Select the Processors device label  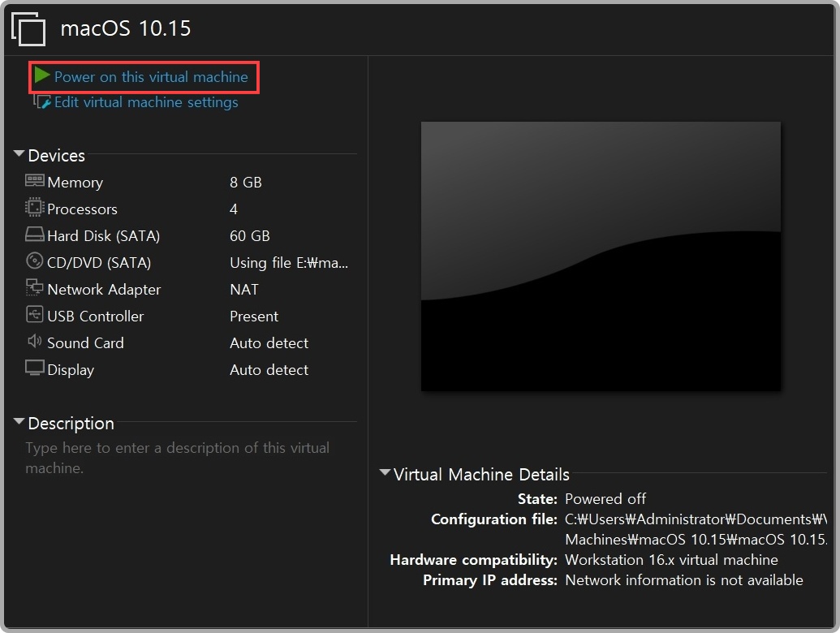[x=82, y=209]
